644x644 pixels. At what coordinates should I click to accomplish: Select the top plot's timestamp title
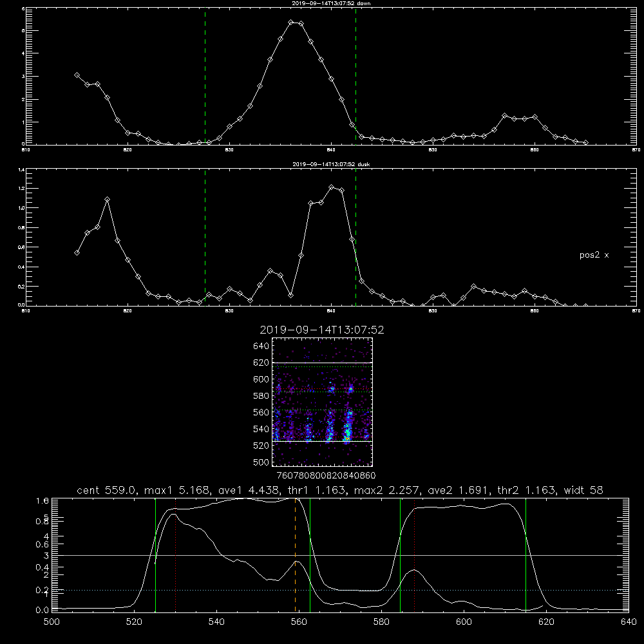pos(331,3)
